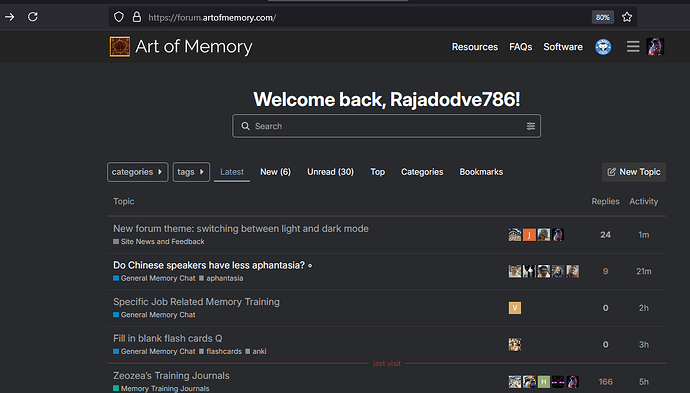
Task: Click first poster avatar in Chinese speakers topic
Action: click(x=515, y=271)
